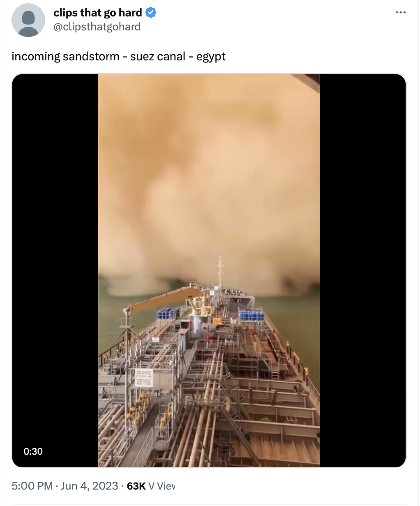Open the tweet's more options menu
Viewport: 420px width, 506px height.
click(400, 13)
